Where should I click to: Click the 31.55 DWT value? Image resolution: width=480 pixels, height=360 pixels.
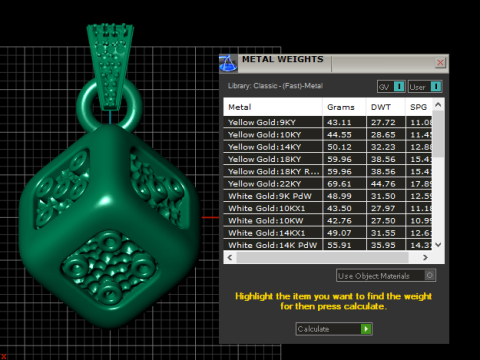(x=383, y=233)
